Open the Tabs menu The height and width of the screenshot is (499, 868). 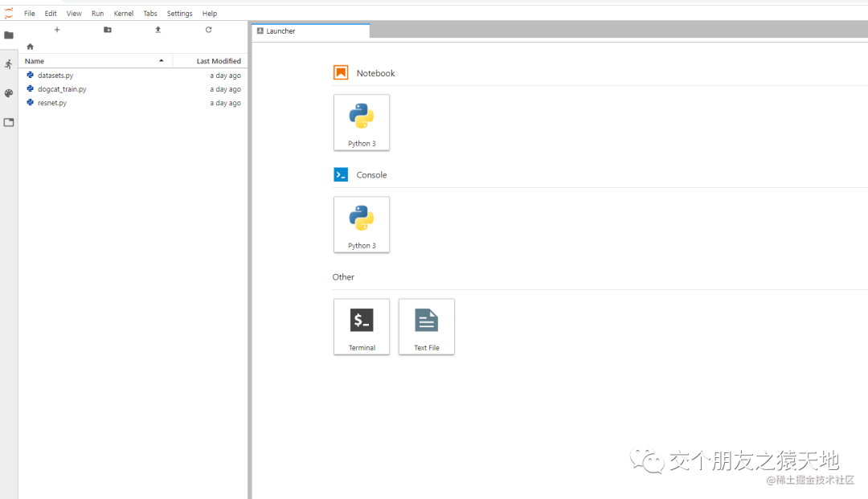150,14
